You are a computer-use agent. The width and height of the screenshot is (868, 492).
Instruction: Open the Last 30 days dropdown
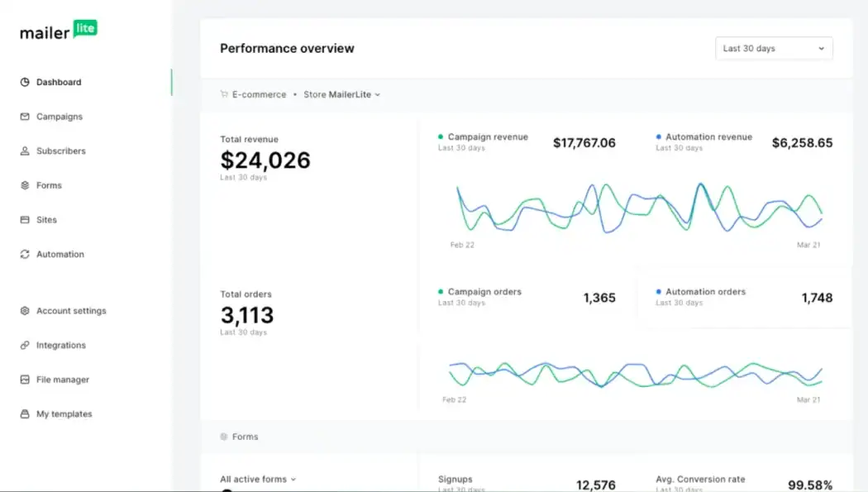point(773,48)
